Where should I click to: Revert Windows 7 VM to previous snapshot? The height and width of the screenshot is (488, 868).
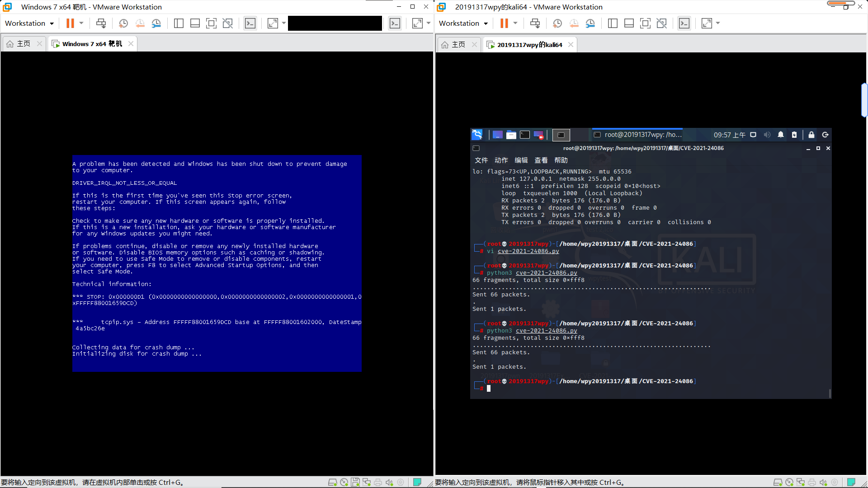[x=140, y=23]
